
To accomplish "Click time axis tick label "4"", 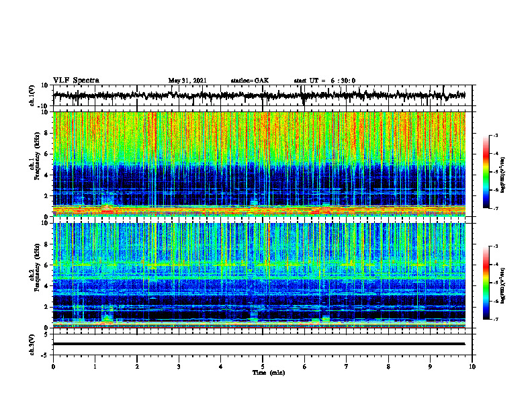I will click(221, 367).
